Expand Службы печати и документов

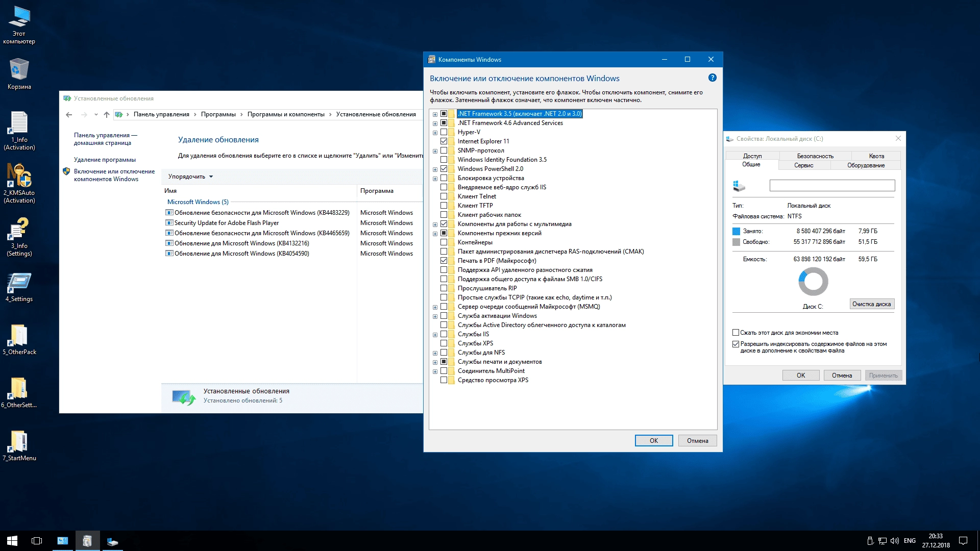[435, 362]
